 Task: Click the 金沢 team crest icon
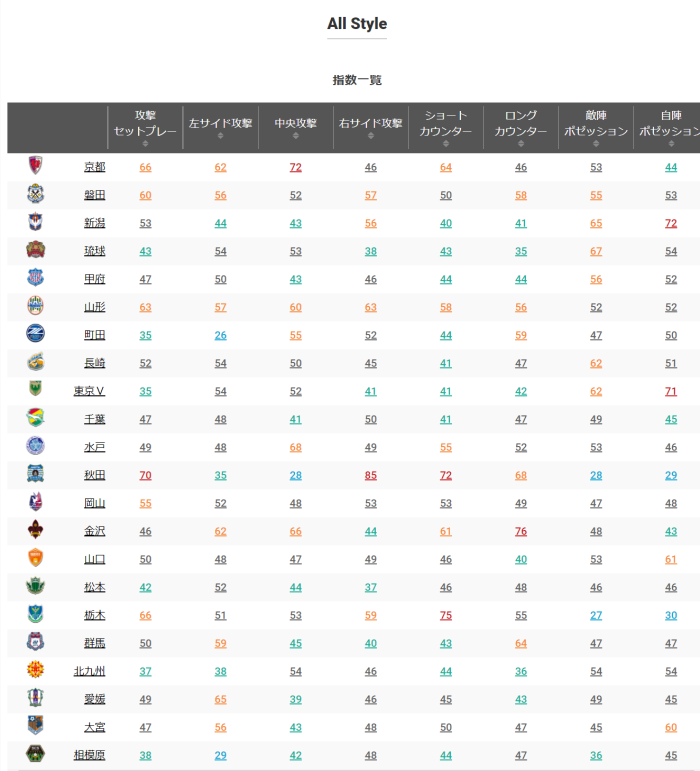pyautogui.click(x=36, y=531)
